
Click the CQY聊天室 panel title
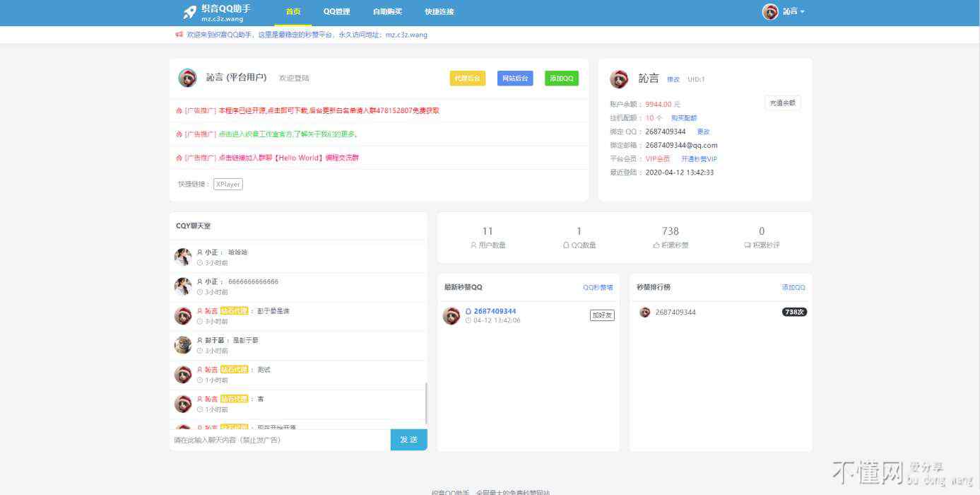(x=193, y=226)
